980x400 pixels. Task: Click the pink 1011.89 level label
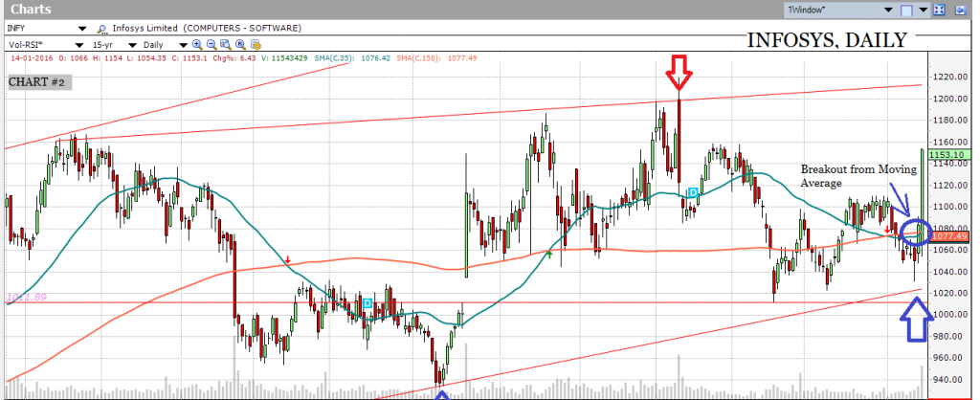tap(27, 297)
